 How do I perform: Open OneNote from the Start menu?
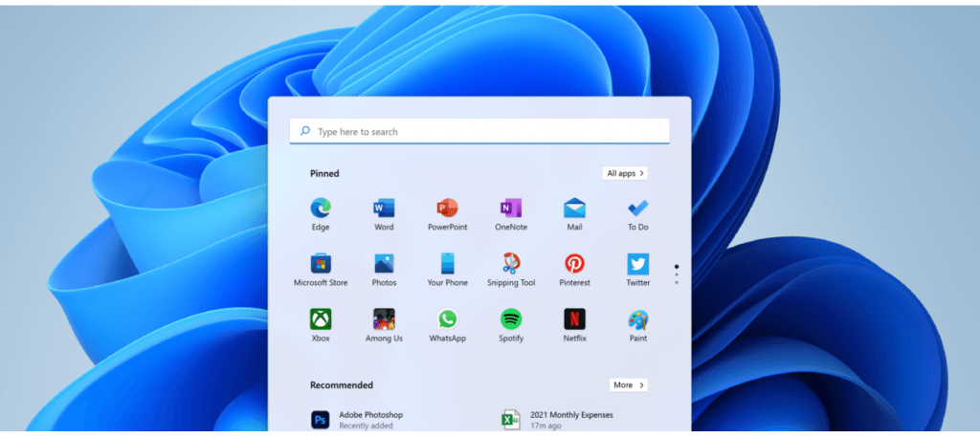tap(511, 208)
